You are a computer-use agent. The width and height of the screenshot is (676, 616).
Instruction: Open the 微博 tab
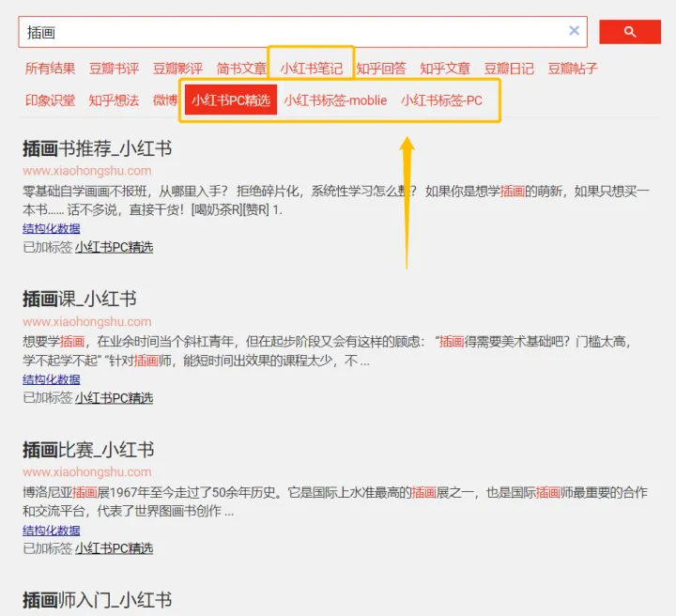tap(165, 100)
